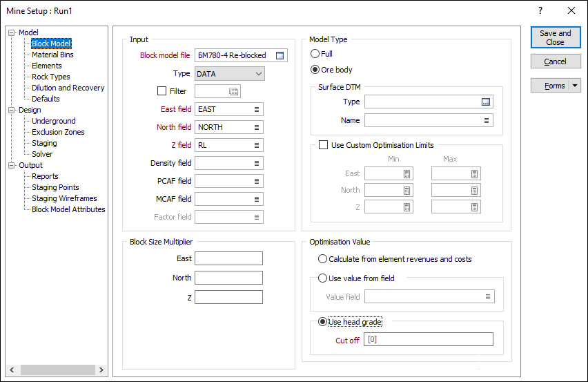Open Staging design page

[x=44, y=143]
